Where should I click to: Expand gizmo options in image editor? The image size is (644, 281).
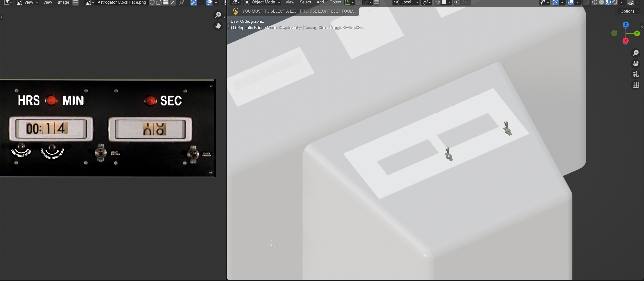coord(200,2)
